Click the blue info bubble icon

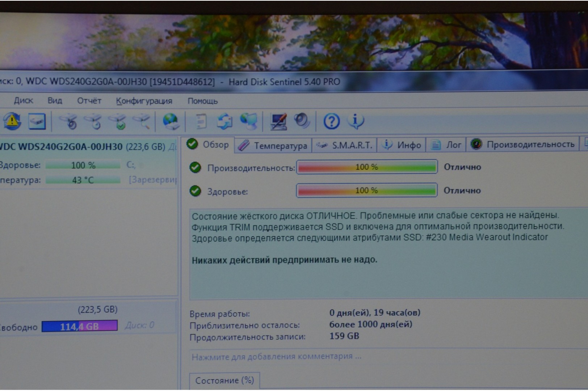(356, 121)
